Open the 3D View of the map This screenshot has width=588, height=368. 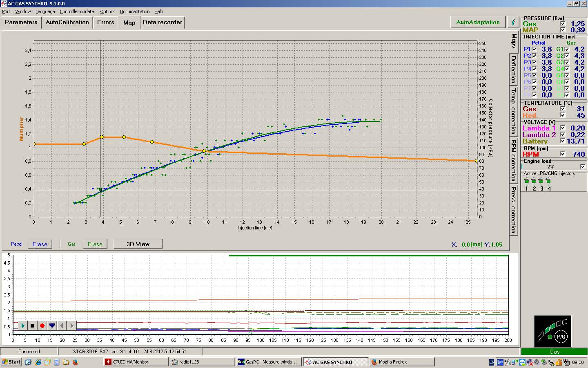point(138,244)
